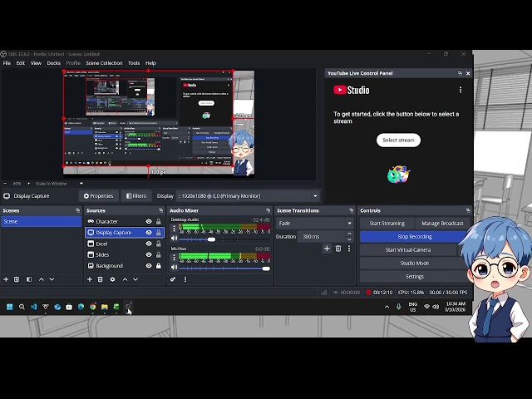
Task: Mute the Desktop Audio speaker icon
Action: coord(175,239)
